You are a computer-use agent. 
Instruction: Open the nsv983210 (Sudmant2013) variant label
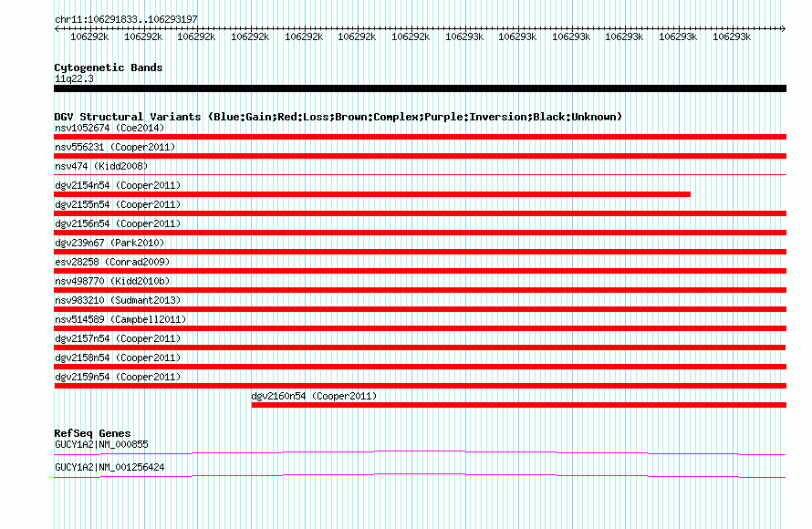pyautogui.click(x=118, y=300)
